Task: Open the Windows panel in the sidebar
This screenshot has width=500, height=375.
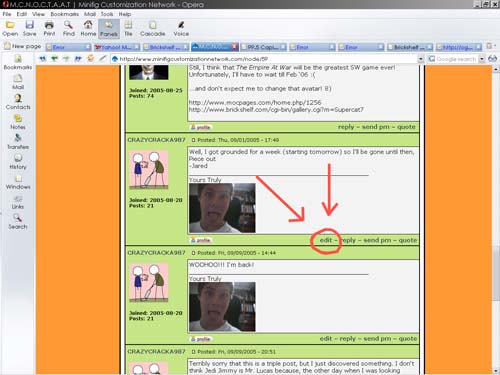Action: [x=18, y=182]
